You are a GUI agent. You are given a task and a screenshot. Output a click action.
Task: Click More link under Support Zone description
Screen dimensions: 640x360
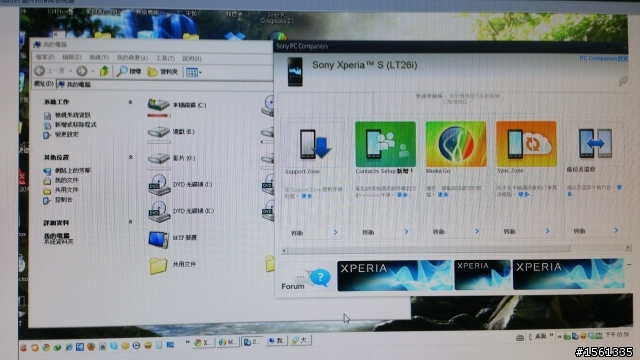pyautogui.click(x=307, y=196)
